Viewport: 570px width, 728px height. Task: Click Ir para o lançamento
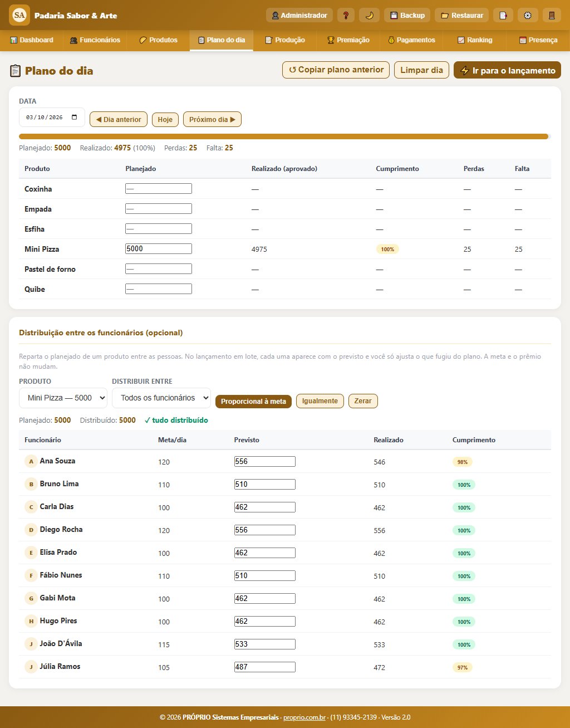pos(507,70)
